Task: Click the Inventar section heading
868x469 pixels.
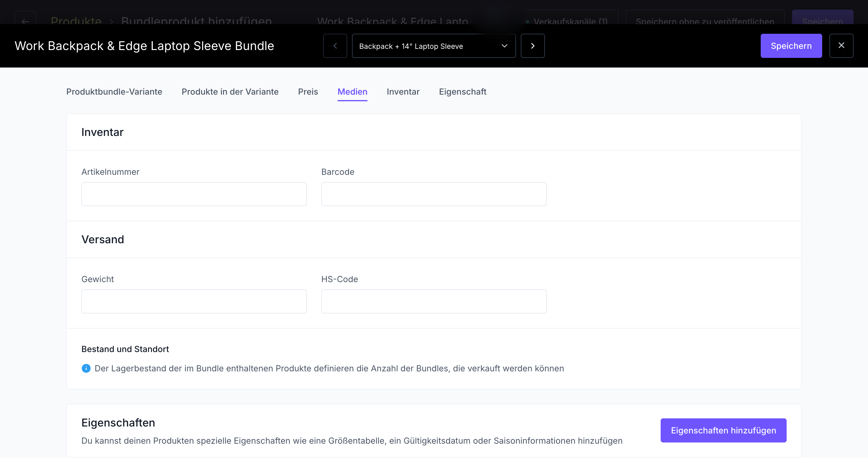Action: point(102,132)
